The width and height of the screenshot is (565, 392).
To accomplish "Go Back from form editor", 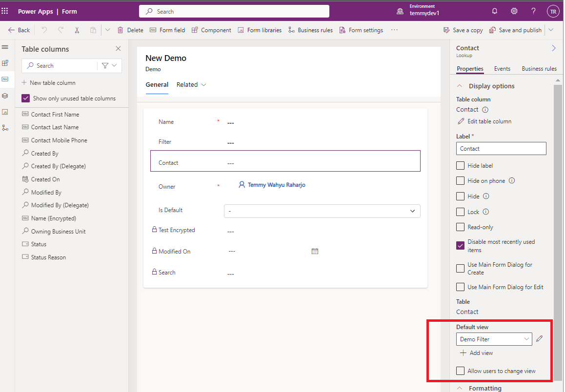I will (x=19, y=30).
